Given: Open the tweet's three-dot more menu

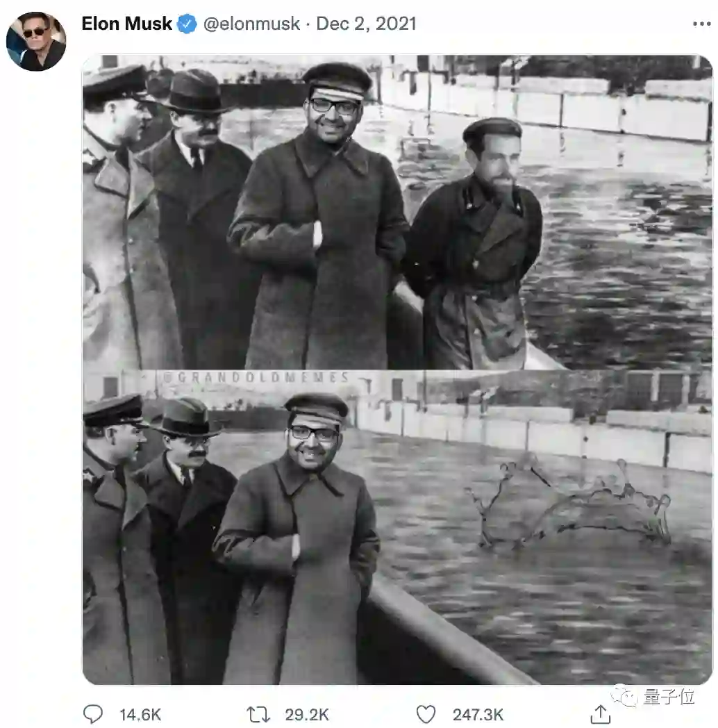Looking at the screenshot, I should (x=702, y=24).
